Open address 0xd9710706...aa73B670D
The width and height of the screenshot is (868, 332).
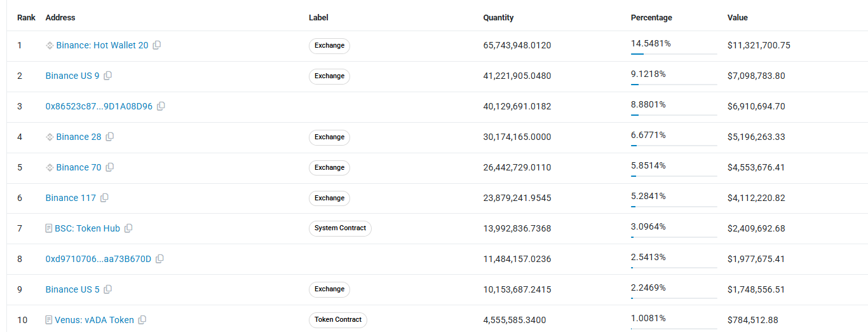click(x=98, y=259)
